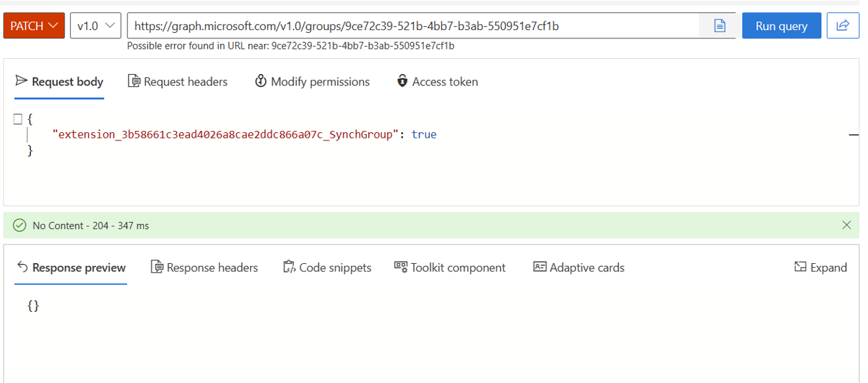Switch to the Request headers tab
Screen dimensions: 868x383
[178, 82]
